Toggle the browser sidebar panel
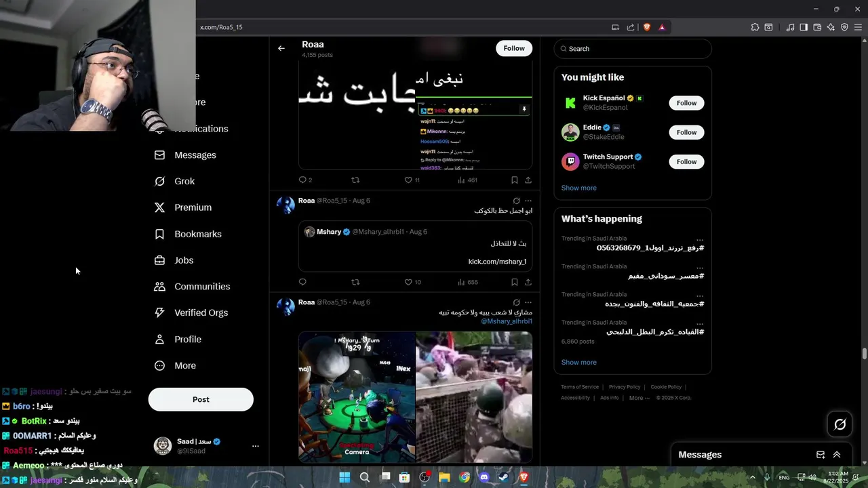 [x=804, y=27]
